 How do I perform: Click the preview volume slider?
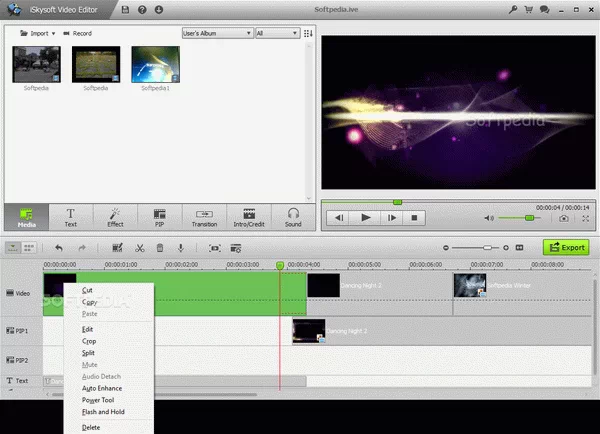coord(516,217)
